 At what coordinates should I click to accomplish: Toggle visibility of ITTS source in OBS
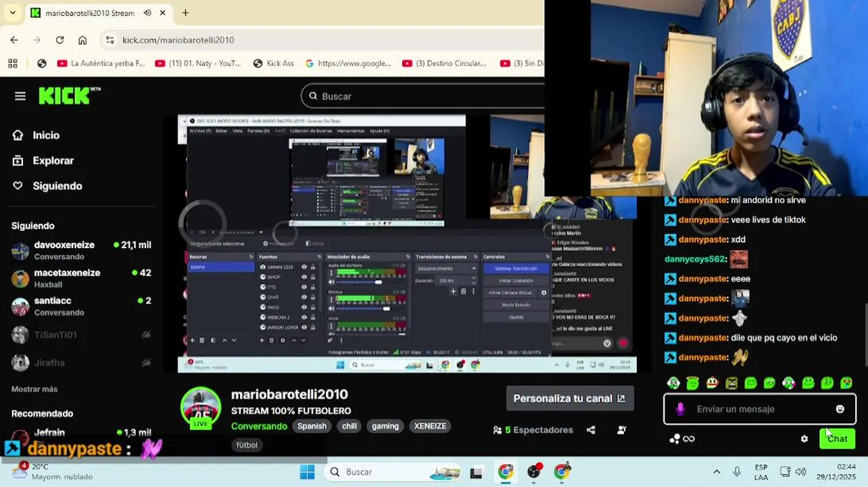point(304,287)
